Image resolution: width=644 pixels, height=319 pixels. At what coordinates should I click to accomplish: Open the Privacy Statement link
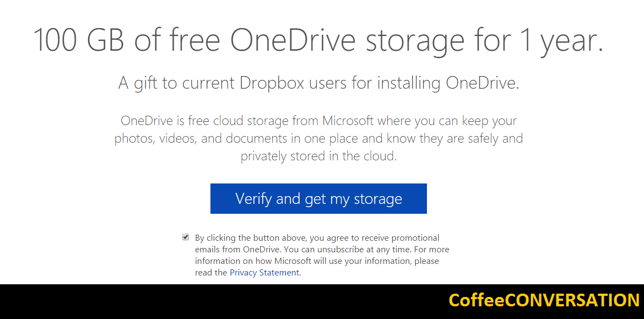(x=264, y=273)
